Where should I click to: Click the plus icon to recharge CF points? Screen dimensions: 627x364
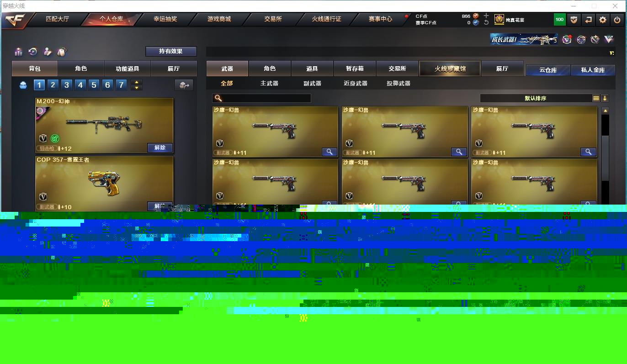click(x=486, y=16)
